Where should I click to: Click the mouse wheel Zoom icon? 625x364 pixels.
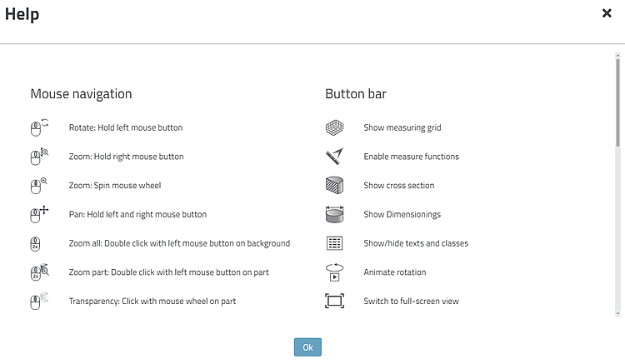[39, 185]
